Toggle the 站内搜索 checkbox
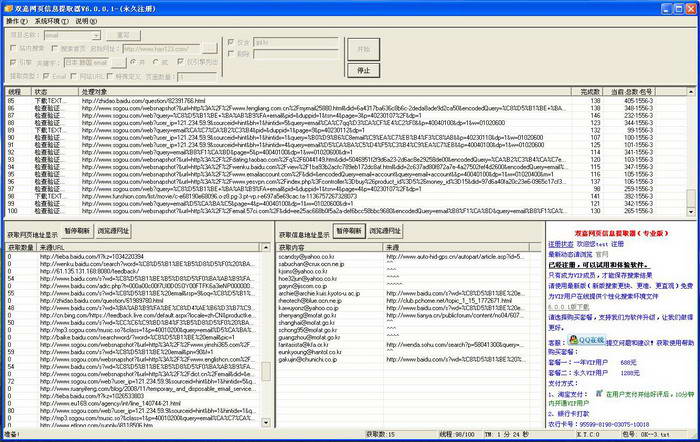 point(13,48)
